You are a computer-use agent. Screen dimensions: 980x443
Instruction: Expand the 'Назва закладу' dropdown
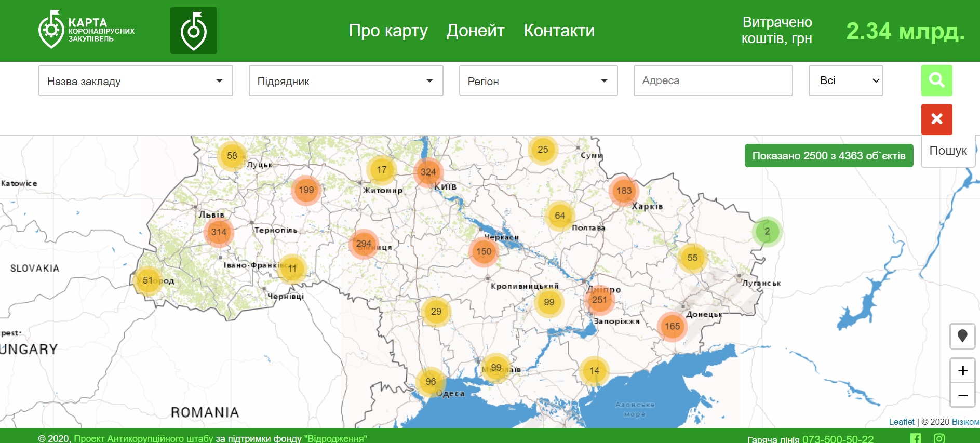coord(136,81)
